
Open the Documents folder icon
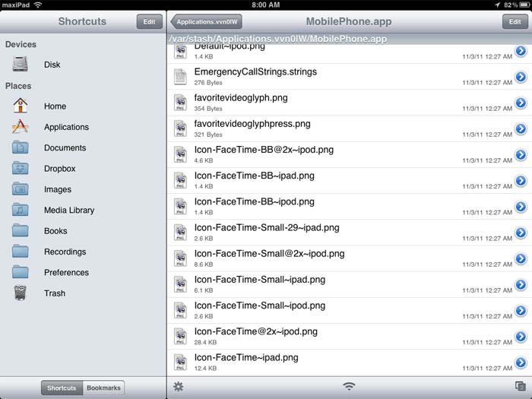pyautogui.click(x=20, y=147)
